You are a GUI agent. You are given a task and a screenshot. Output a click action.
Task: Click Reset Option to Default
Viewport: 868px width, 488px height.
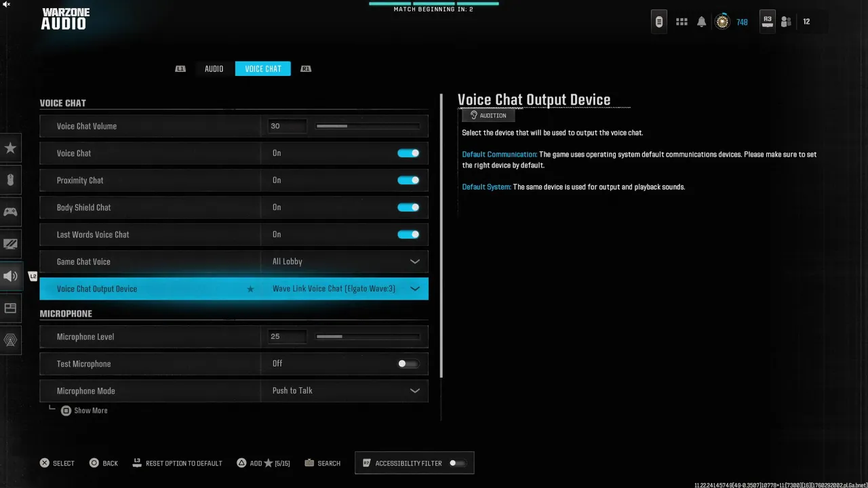(x=184, y=464)
